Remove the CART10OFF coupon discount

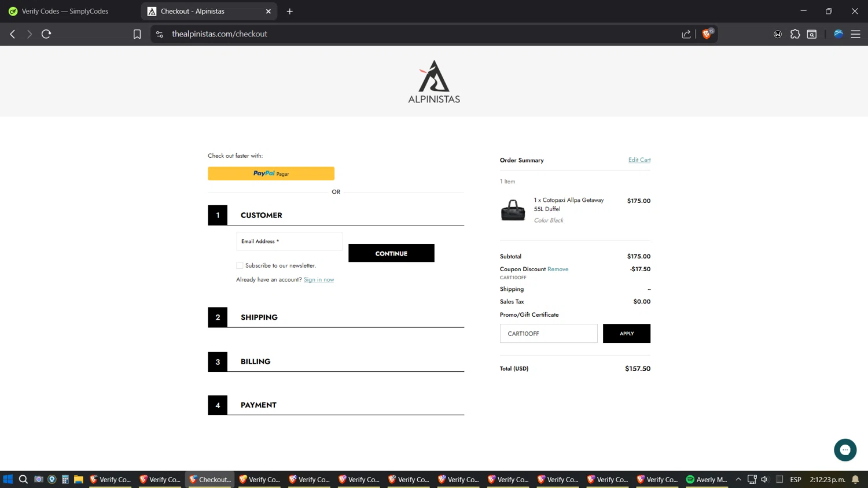point(558,269)
